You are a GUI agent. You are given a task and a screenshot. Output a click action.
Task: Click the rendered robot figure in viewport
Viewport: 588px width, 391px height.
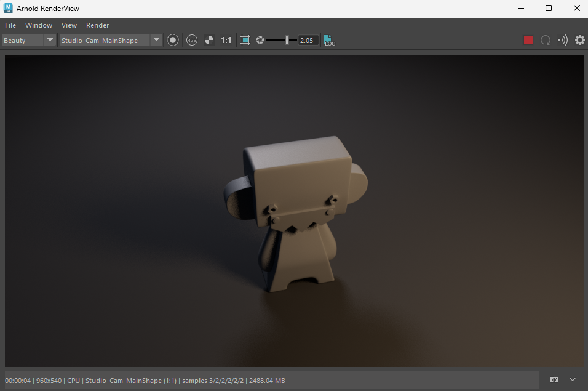click(x=296, y=214)
